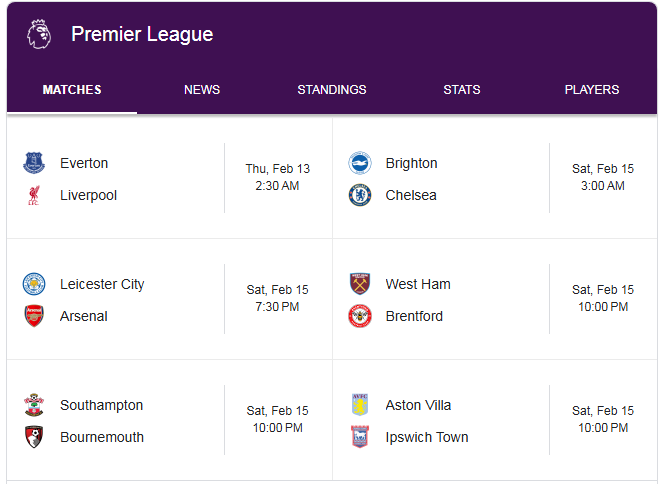
Task: Click the Leicester City club crest
Action: click(34, 284)
